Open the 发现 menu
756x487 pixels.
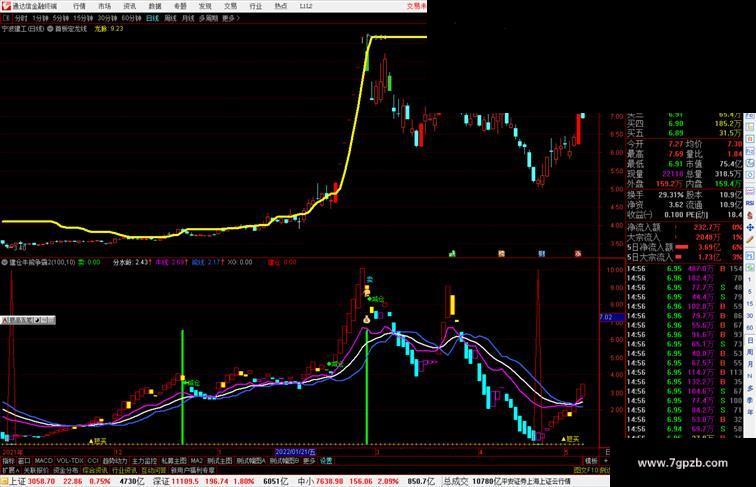(x=205, y=6)
